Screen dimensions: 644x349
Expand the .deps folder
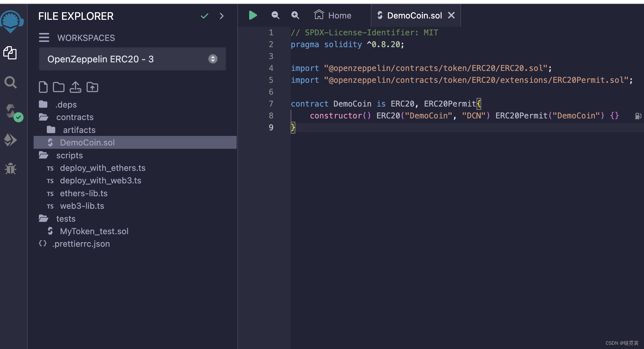click(58, 105)
